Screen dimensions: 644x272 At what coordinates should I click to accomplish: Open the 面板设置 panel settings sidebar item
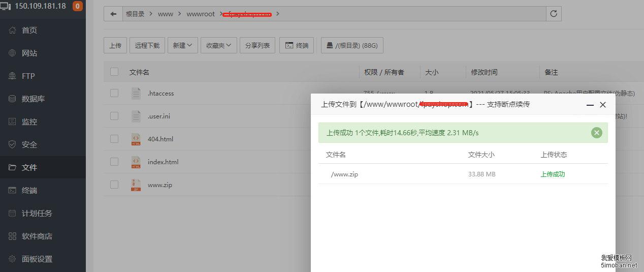tap(43, 259)
